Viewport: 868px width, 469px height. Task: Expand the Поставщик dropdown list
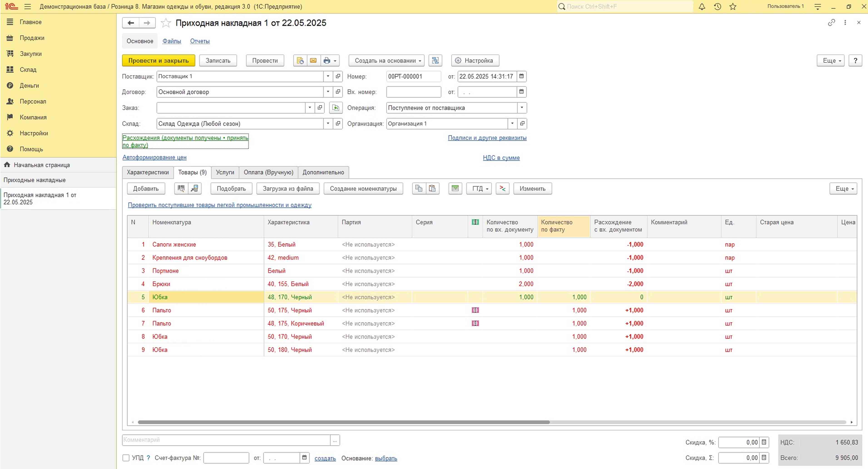[x=328, y=77]
